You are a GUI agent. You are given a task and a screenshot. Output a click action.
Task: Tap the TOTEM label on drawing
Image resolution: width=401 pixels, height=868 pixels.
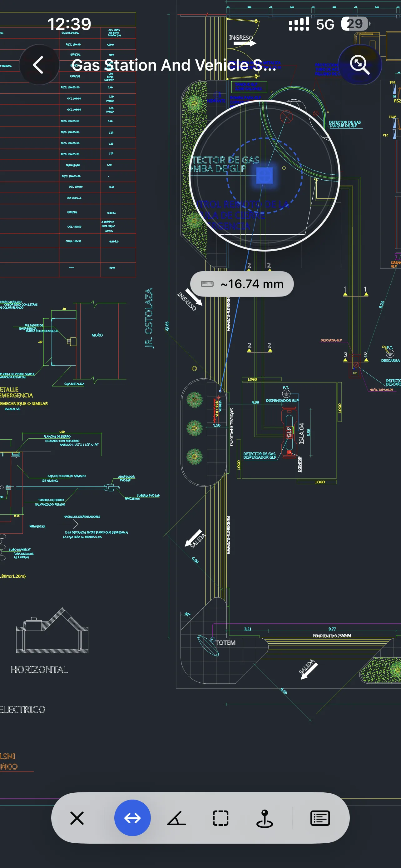[x=225, y=643]
